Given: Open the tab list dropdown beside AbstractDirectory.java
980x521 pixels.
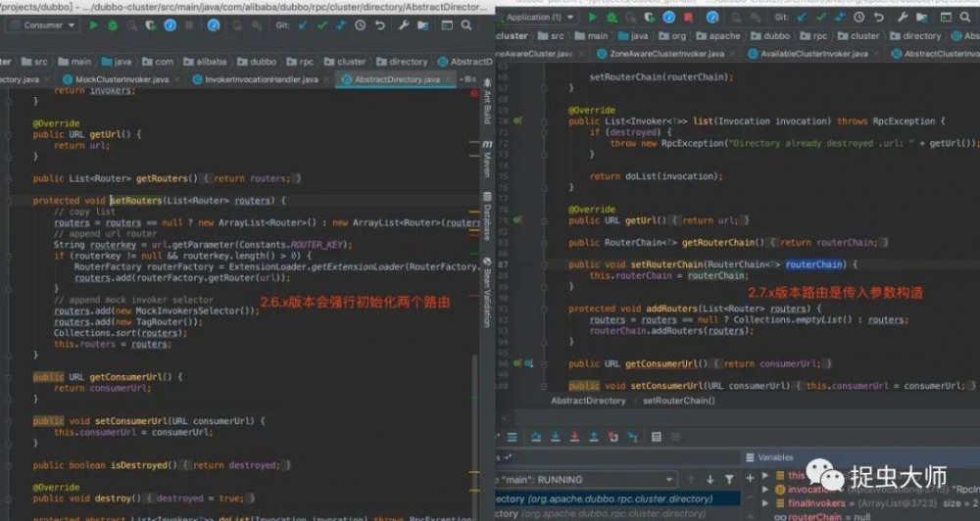Looking at the screenshot, I should point(467,79).
